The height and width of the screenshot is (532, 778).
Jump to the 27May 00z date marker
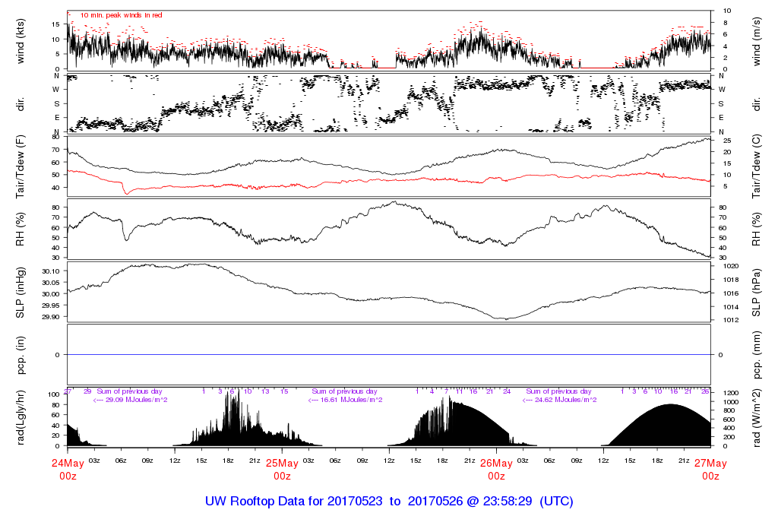pyautogui.click(x=710, y=469)
